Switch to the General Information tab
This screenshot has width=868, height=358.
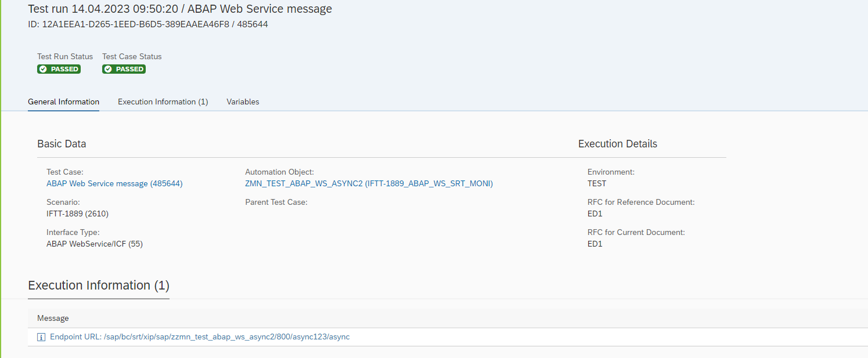pyautogui.click(x=63, y=102)
